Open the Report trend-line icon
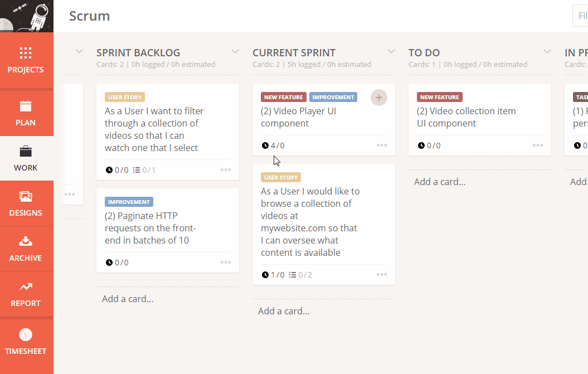The image size is (588, 374). [x=26, y=287]
